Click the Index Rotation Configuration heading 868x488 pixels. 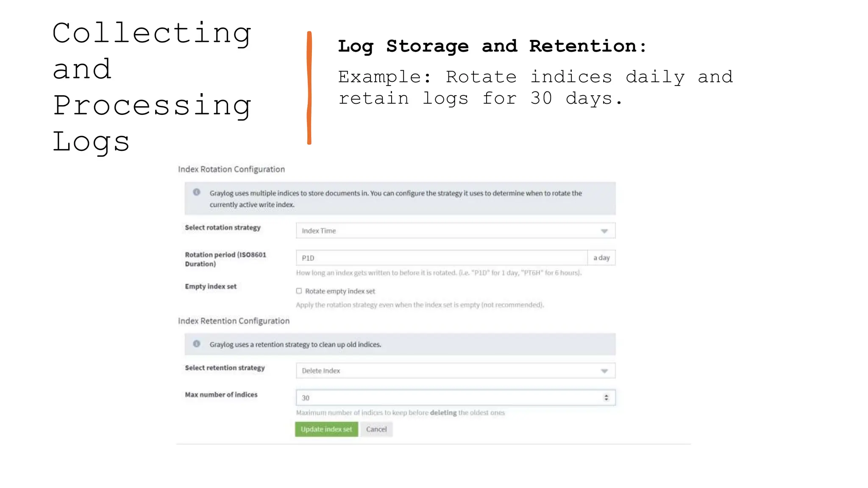click(231, 169)
